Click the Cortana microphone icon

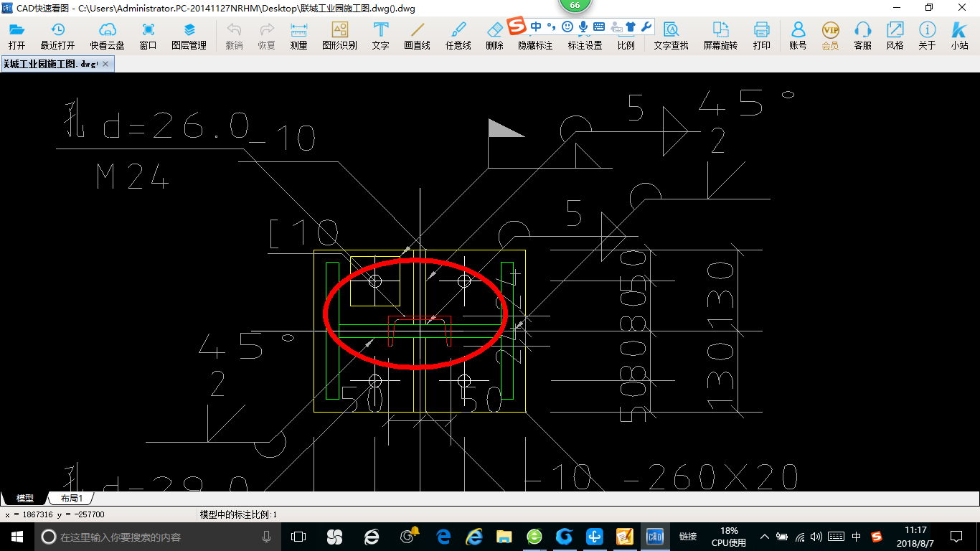pyautogui.click(x=267, y=536)
